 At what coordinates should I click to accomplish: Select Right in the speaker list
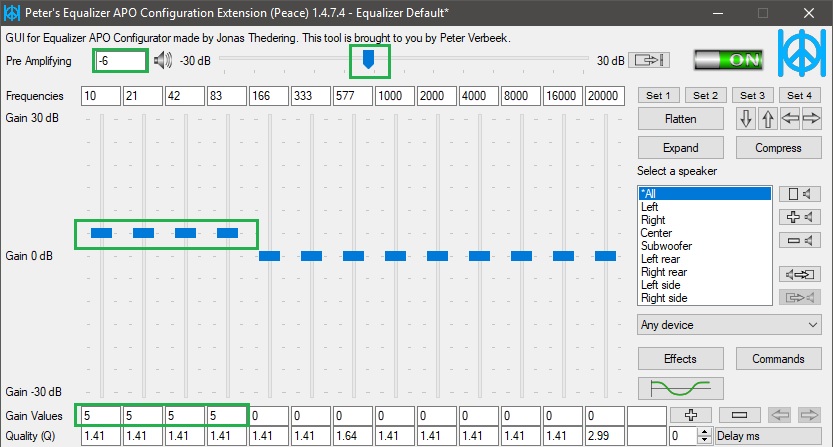(704, 220)
